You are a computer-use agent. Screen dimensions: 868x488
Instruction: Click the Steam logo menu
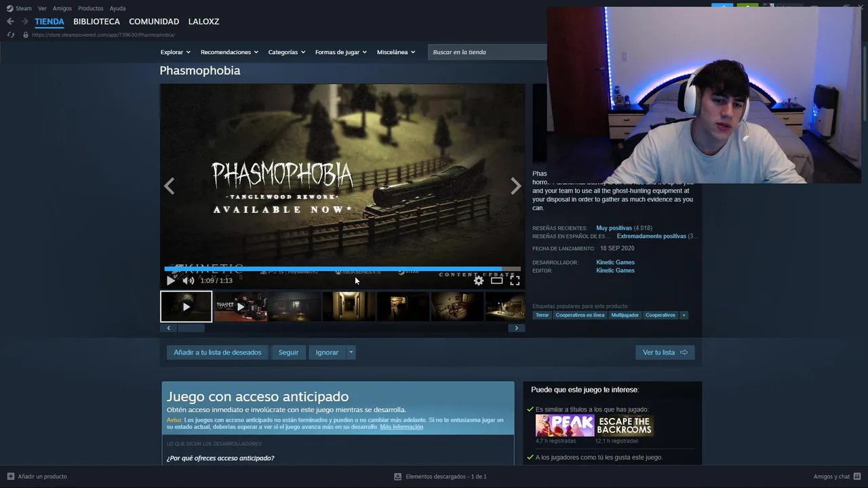[x=19, y=8]
